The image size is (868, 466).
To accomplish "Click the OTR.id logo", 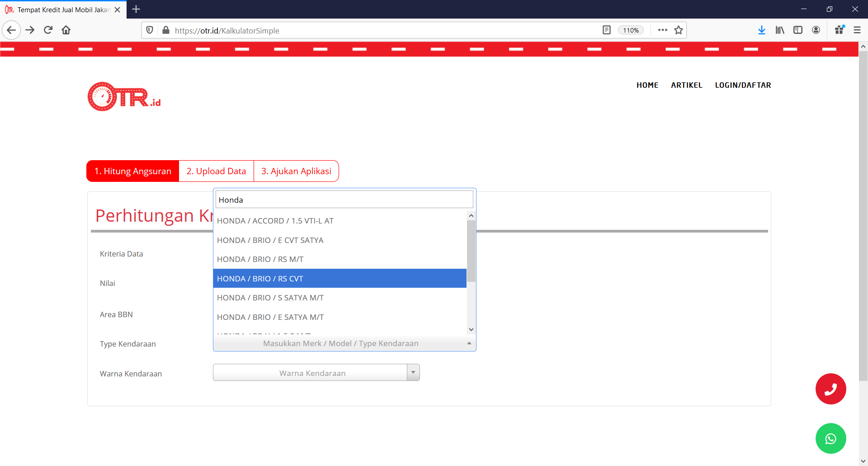I will coord(124,96).
